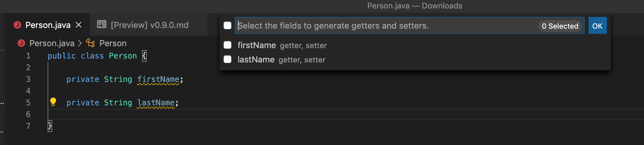The width and height of the screenshot is (644, 145).
Task: Switch to the [Preview] v0.9.0.md tab
Action: 150,25
